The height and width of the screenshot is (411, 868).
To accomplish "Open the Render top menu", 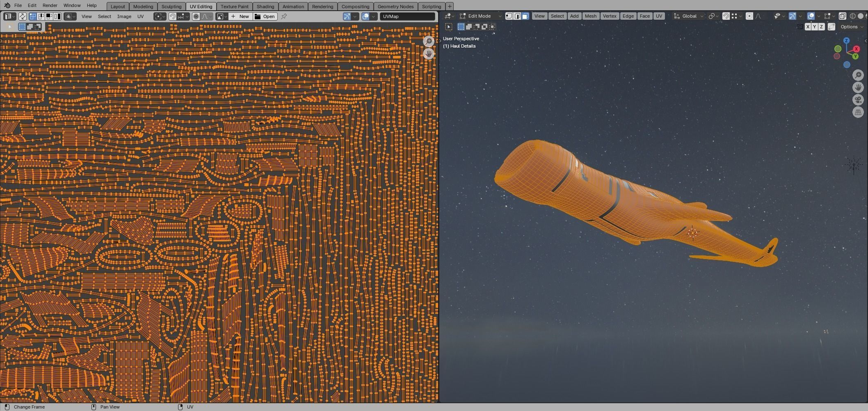I will (x=50, y=5).
